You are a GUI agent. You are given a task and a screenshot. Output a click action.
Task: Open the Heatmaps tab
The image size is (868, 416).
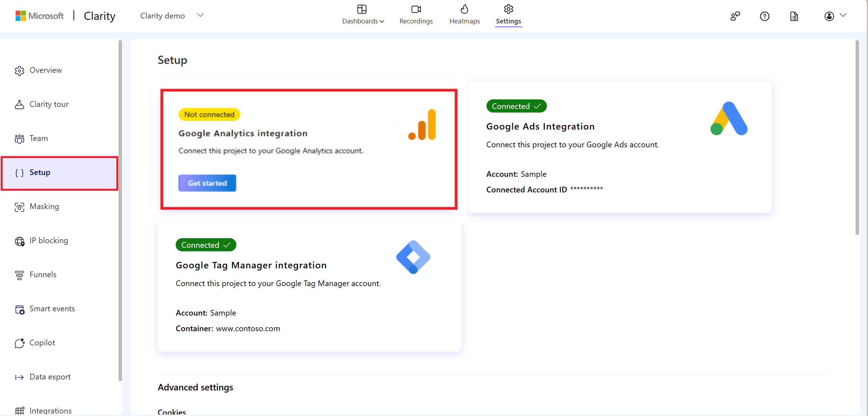(x=465, y=15)
